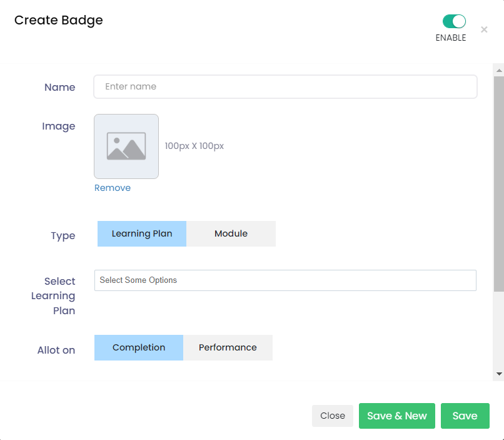
Task: Choose Completion for Allot on
Action: pos(139,347)
